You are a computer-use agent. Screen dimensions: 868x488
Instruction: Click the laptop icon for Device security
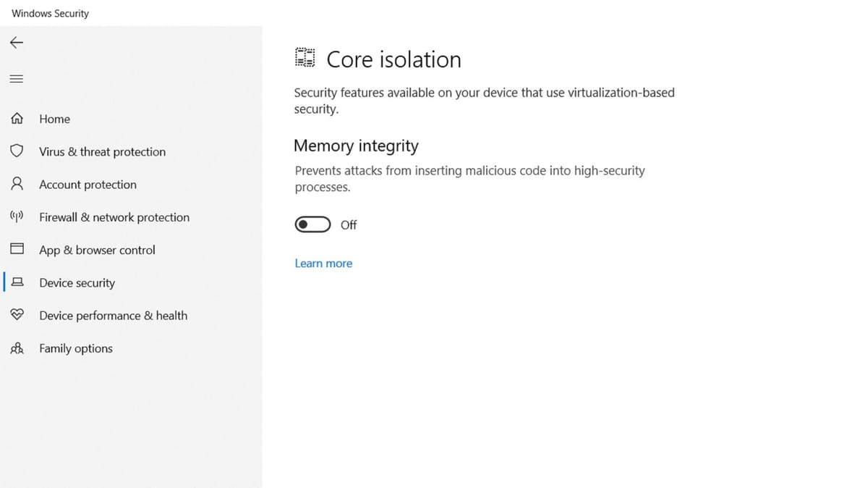click(x=17, y=282)
